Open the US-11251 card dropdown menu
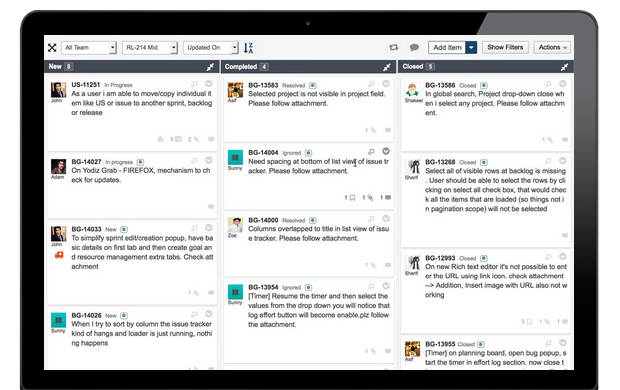 coord(209,83)
